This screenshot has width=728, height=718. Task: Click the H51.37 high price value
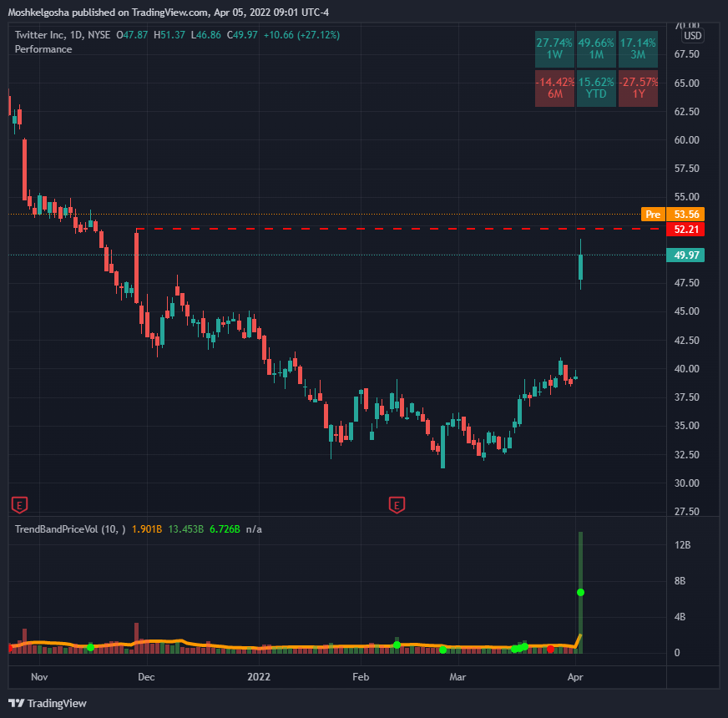point(169,35)
